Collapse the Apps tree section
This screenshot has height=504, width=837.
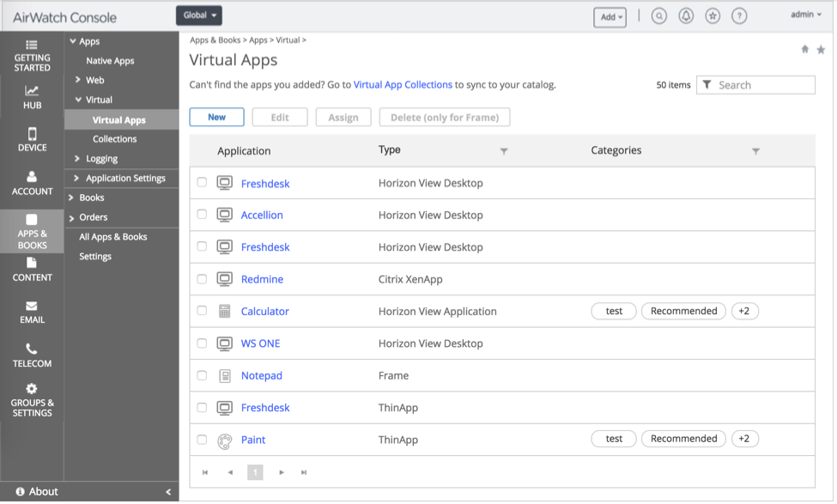tap(73, 41)
